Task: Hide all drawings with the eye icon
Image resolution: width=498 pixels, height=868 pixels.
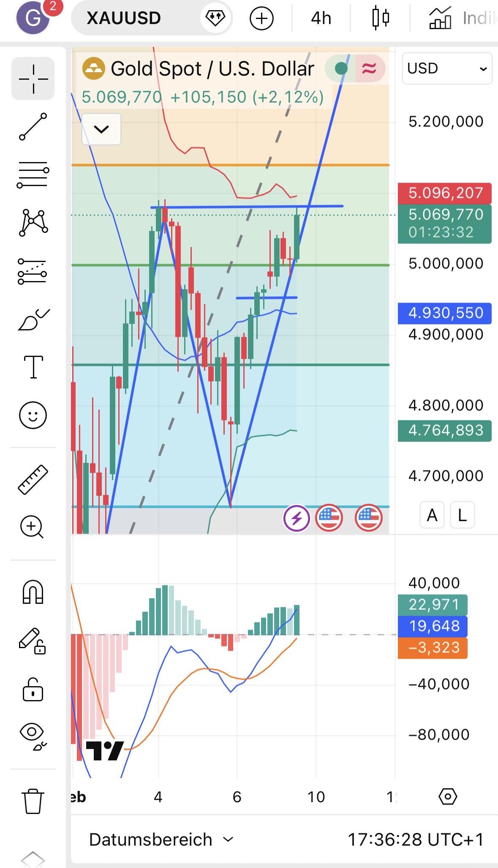Action: coord(33,737)
